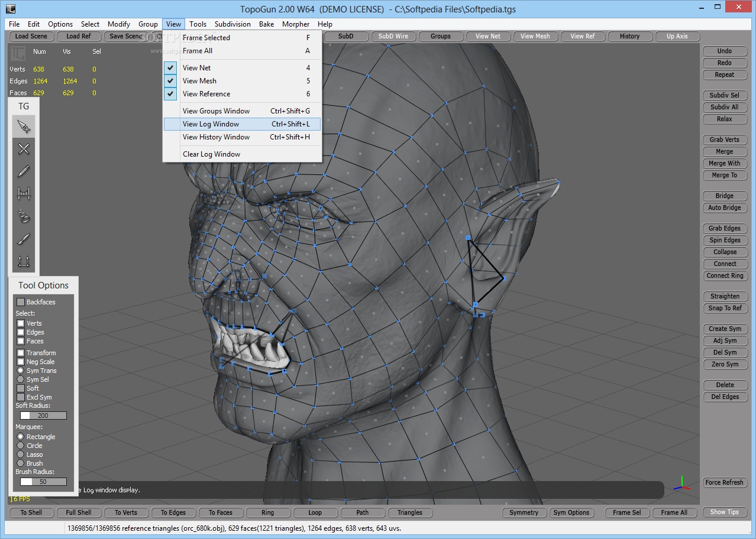
Task: Set marquee to Circle
Action: [x=21, y=446]
